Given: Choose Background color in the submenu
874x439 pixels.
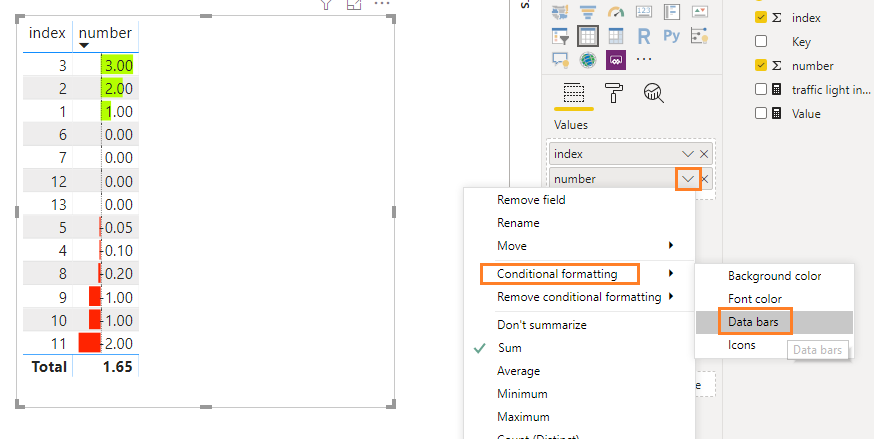Looking at the screenshot, I should tap(774, 276).
